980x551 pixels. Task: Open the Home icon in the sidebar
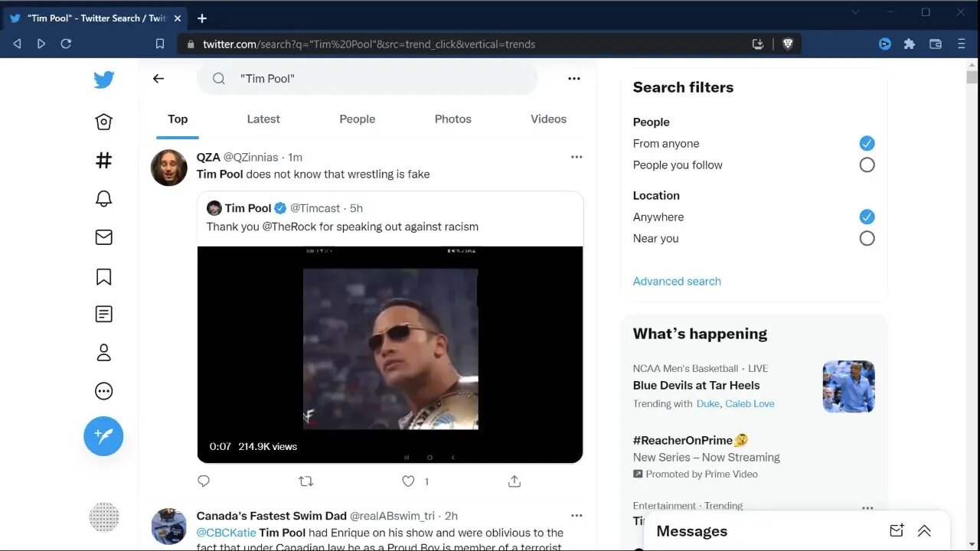pos(104,122)
